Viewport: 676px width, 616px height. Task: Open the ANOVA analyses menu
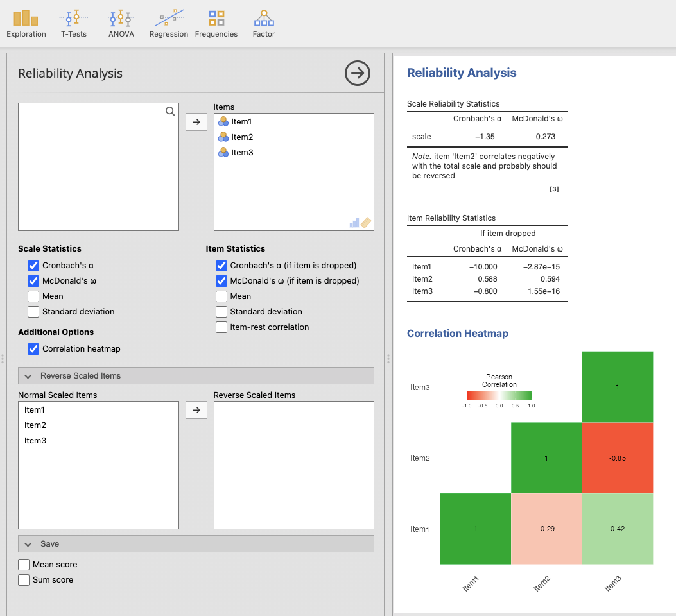point(121,23)
